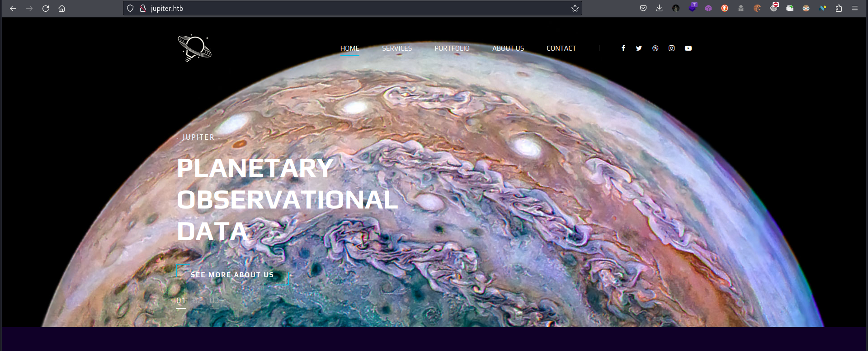Reload the jupiter.htb page

pos(46,8)
